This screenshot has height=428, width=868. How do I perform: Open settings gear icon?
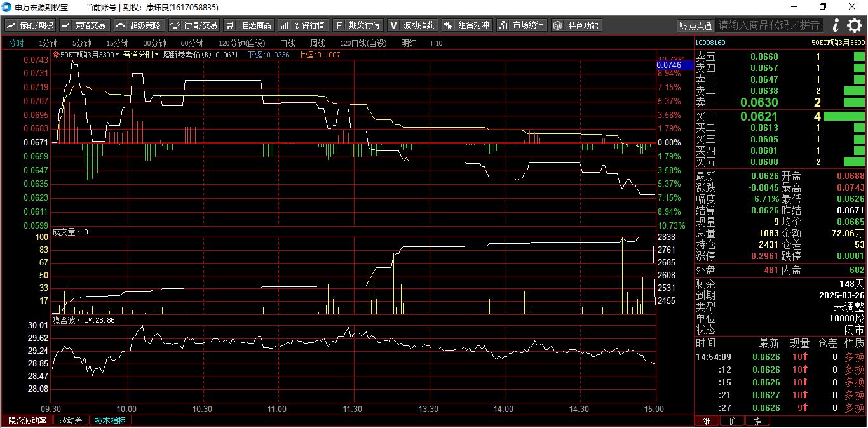click(855, 25)
